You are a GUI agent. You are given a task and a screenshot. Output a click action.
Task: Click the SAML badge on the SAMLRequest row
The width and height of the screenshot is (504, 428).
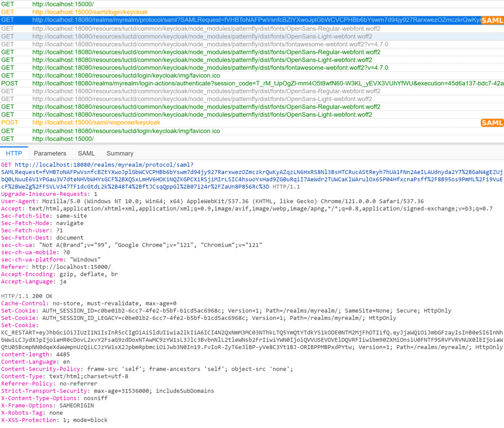tap(492, 20)
